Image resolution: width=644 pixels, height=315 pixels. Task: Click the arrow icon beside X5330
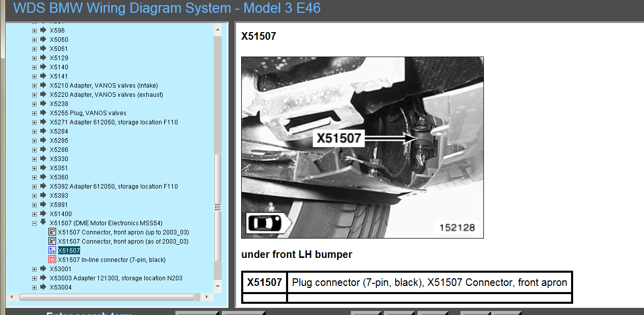pyautogui.click(x=43, y=159)
